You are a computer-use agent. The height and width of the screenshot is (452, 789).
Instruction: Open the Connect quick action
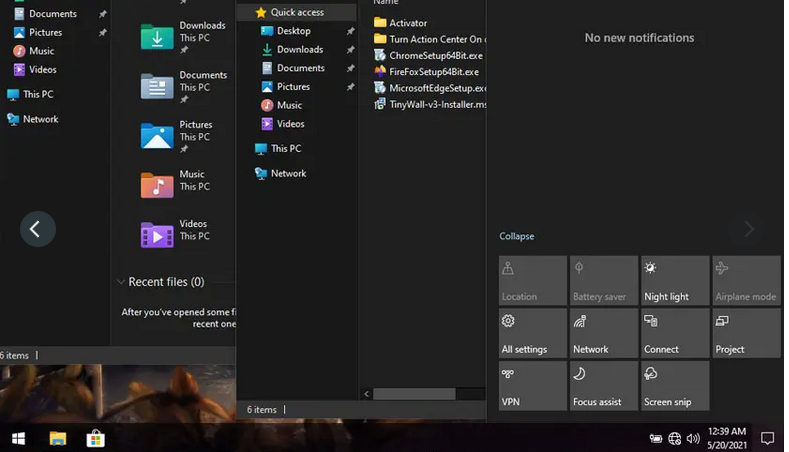click(675, 333)
